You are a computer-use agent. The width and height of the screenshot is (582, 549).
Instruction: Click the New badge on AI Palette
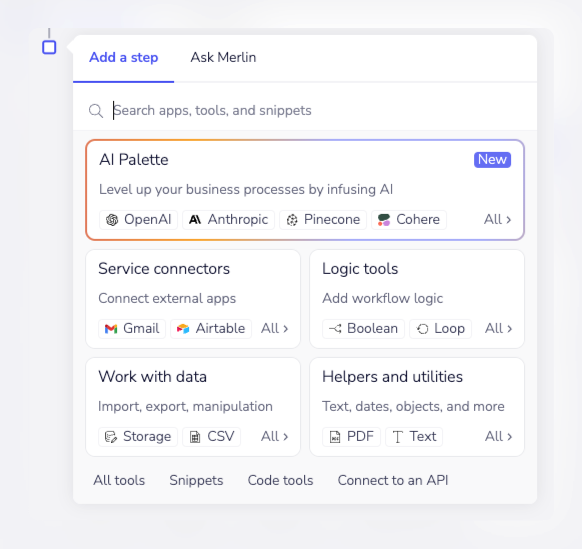pyautogui.click(x=492, y=160)
